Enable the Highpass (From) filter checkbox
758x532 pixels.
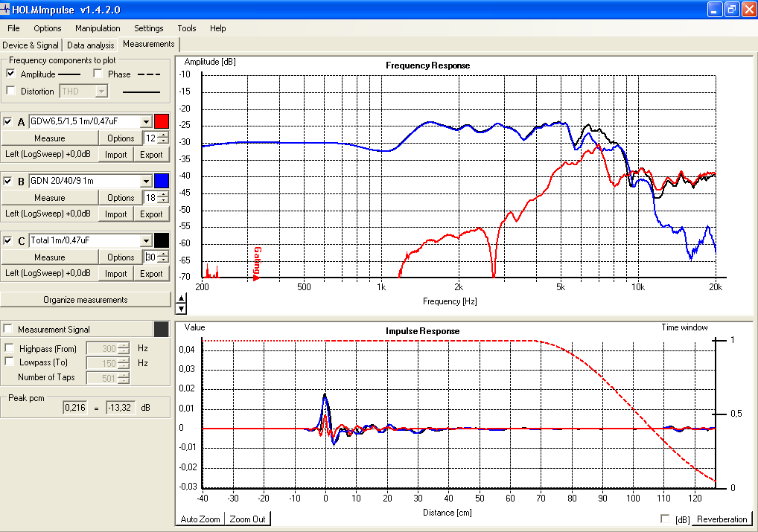pos(9,348)
